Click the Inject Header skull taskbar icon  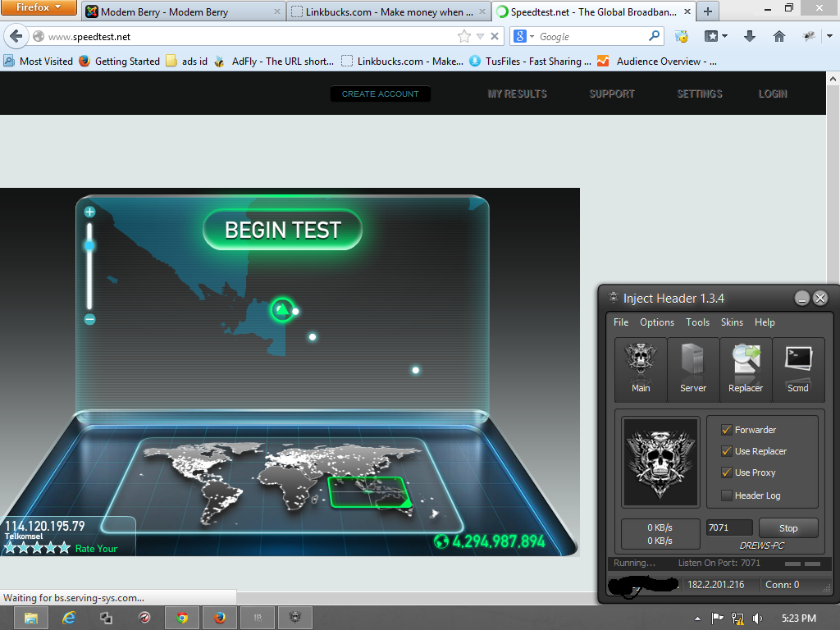tap(295, 619)
